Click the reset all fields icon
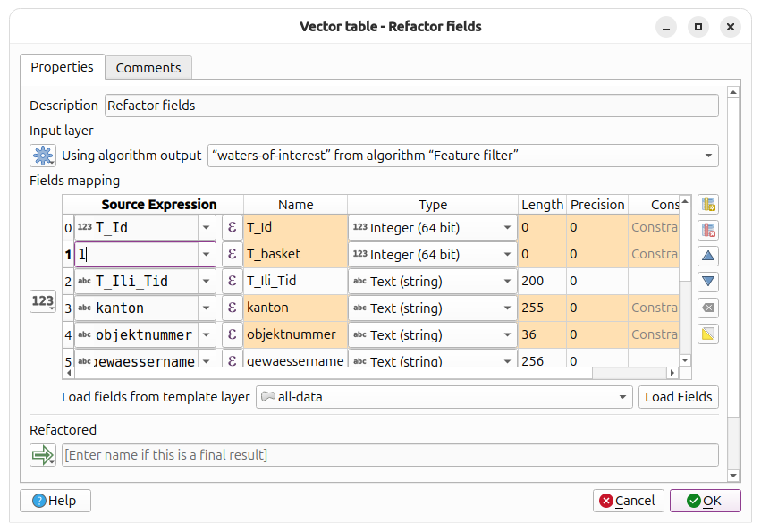The image size is (761, 532). coord(708,308)
